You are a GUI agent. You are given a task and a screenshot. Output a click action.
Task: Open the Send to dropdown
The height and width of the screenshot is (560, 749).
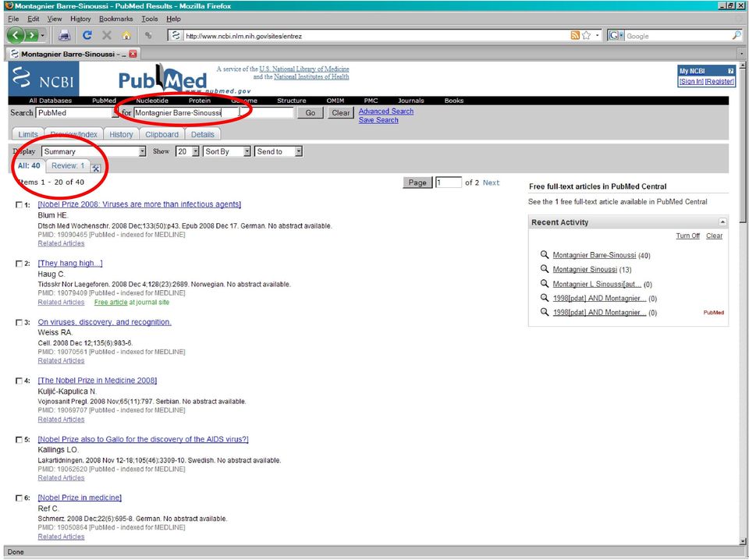point(279,151)
